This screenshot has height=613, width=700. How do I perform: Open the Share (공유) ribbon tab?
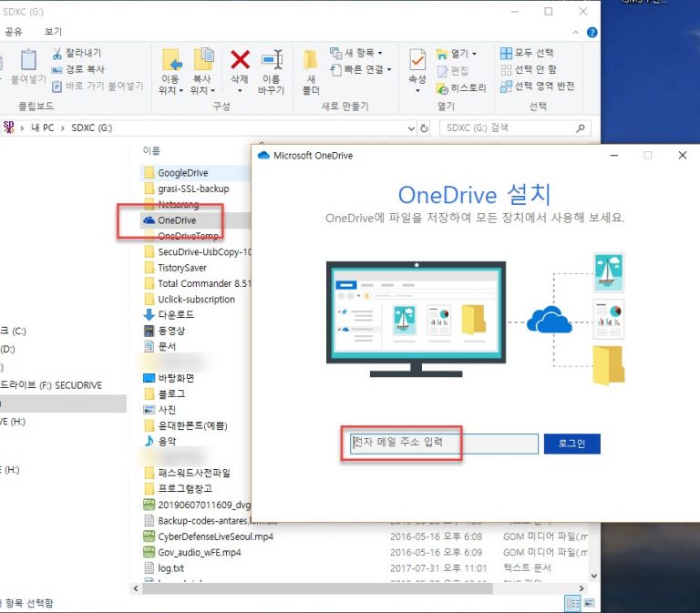tap(14, 32)
